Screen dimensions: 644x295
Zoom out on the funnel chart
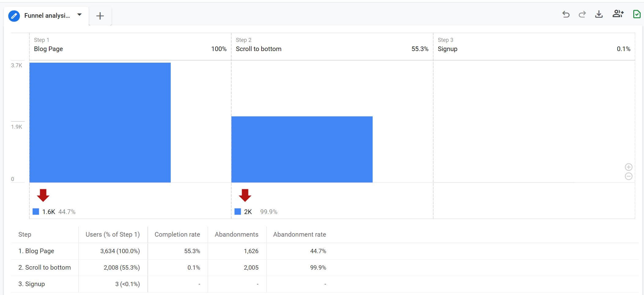[629, 176]
